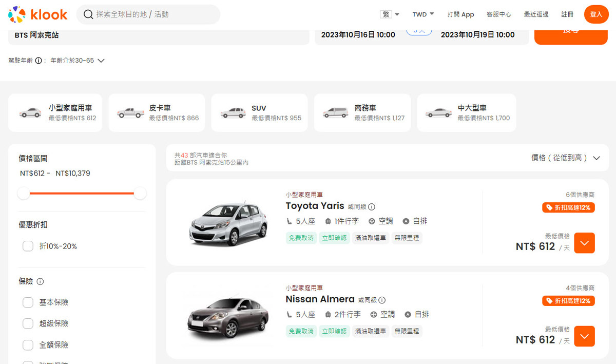
Task: Click the Nissan Almera 免費取消 tag
Action: pyautogui.click(x=301, y=331)
